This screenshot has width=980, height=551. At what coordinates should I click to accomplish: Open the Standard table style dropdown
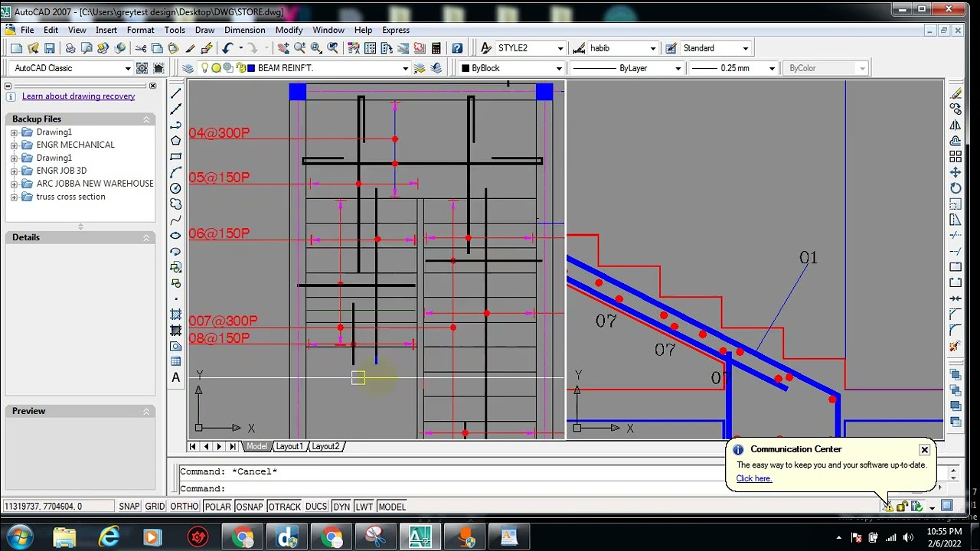pos(746,48)
